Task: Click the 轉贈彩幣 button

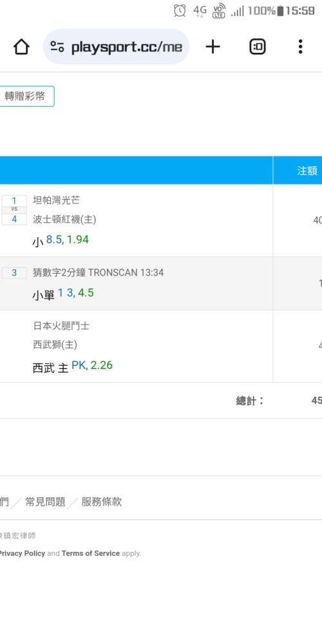Action: (x=24, y=97)
